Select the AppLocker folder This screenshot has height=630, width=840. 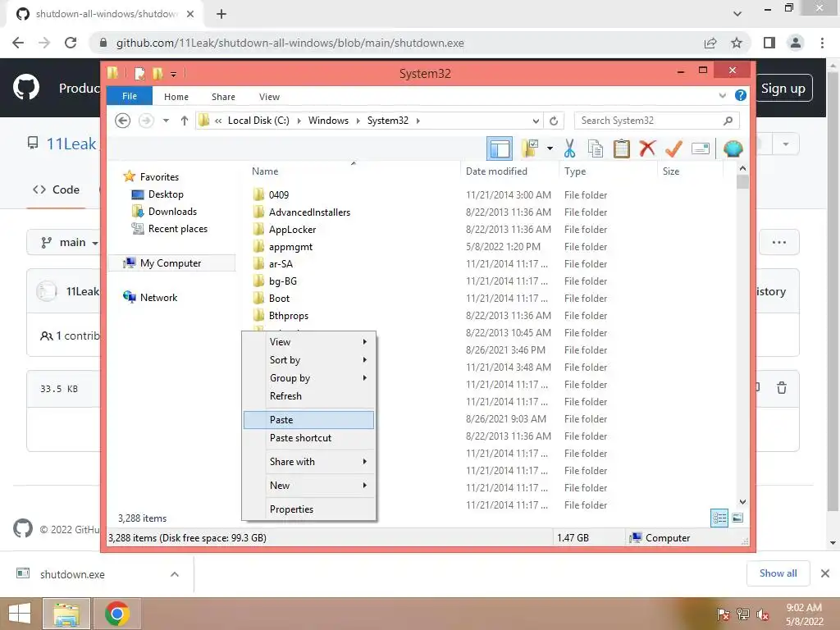(x=292, y=230)
